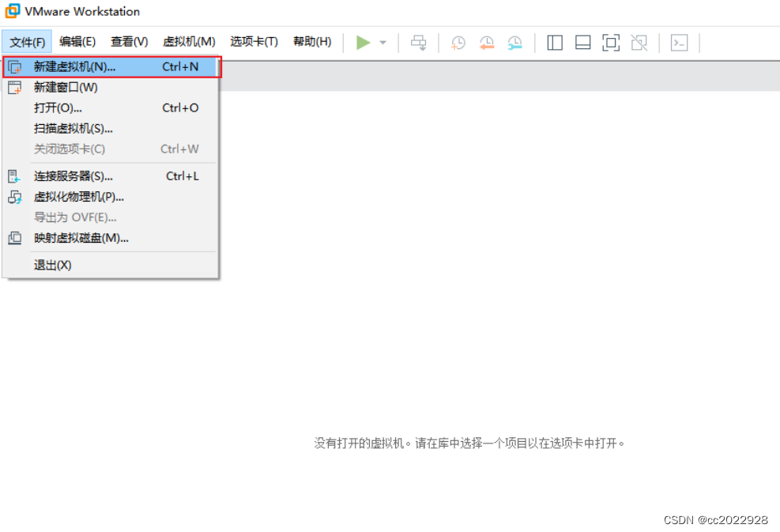780x532 pixels.
Task: Select 扫描虚拟机(S)... entry
Action: click(x=111, y=128)
